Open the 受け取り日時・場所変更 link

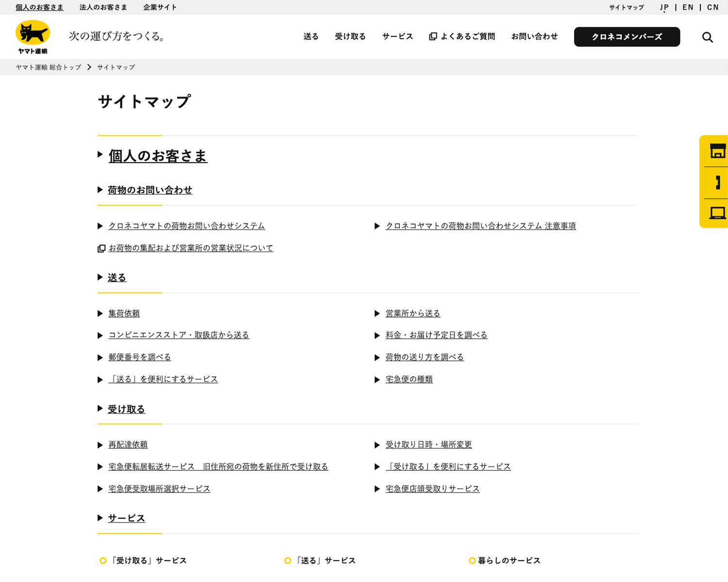tap(429, 445)
